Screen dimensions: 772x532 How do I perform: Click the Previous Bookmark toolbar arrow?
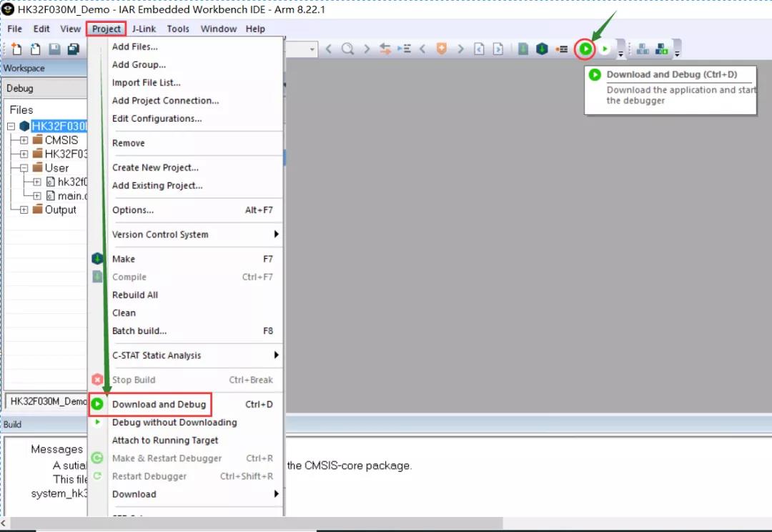(422, 49)
